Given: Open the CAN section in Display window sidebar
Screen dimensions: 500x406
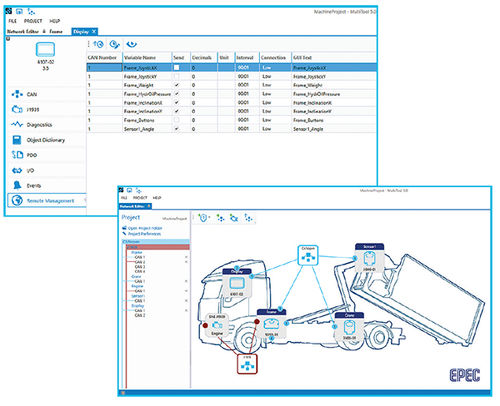Looking at the screenshot, I should 46,94.
